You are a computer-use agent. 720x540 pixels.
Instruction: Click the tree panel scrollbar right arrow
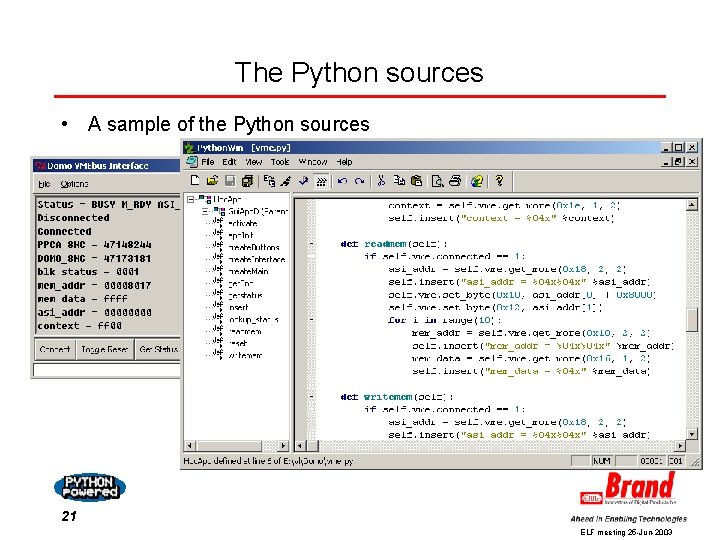[283, 445]
